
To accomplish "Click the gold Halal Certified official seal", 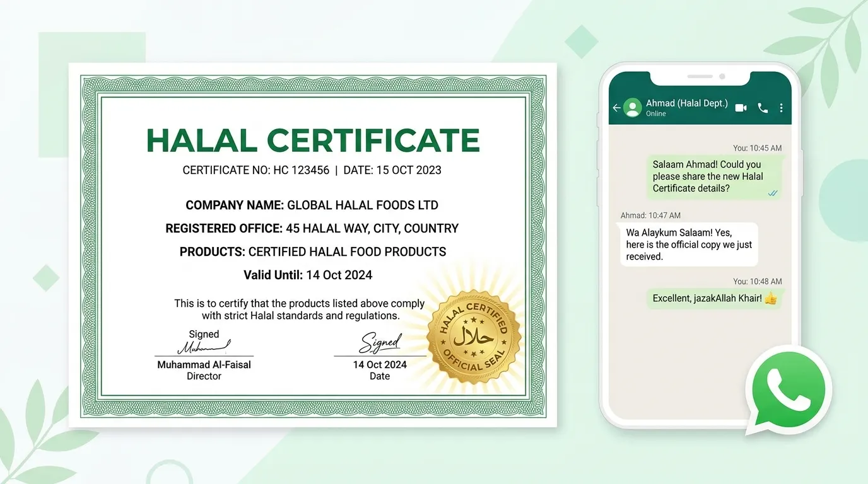I will [x=475, y=337].
